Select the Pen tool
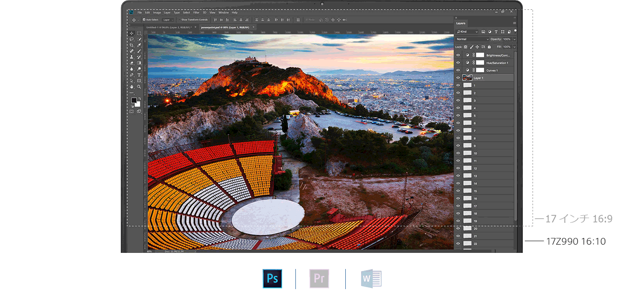 point(132,75)
